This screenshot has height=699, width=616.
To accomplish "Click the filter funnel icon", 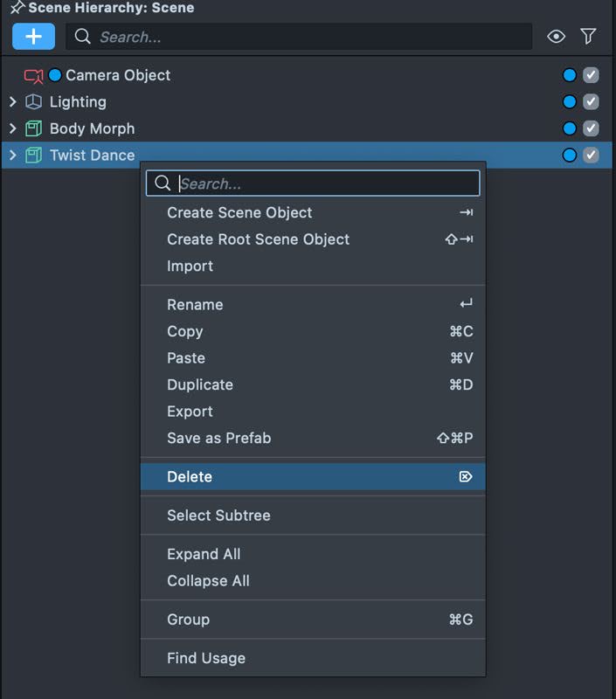I will (x=589, y=37).
